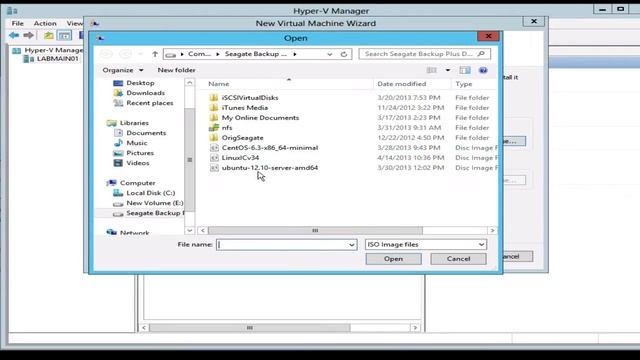
Task: Click the show/hide console tree icon
Action: point(64,36)
